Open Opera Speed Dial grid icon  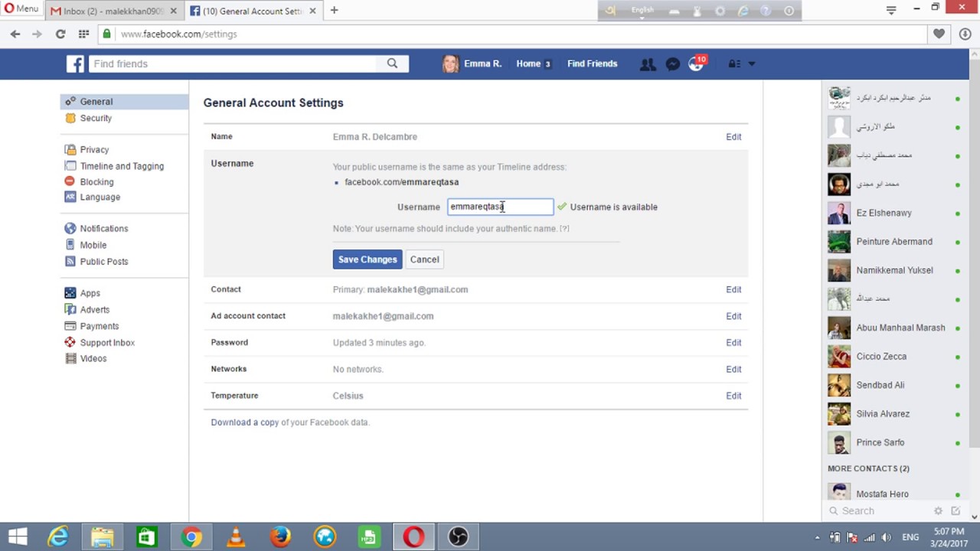83,34
